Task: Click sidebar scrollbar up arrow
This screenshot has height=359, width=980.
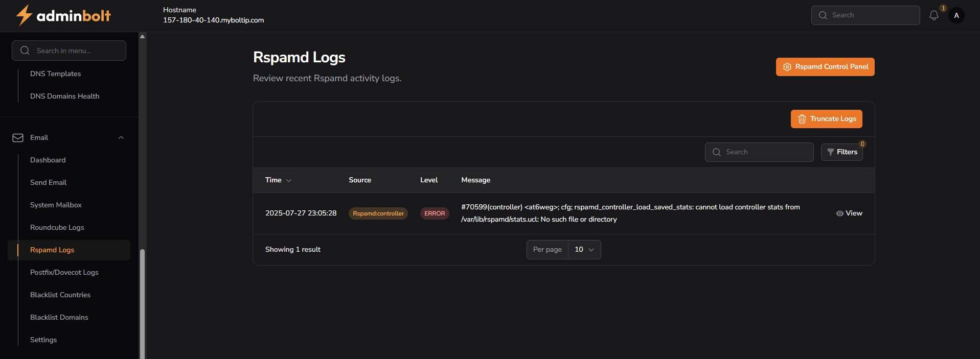Action: 143,36
